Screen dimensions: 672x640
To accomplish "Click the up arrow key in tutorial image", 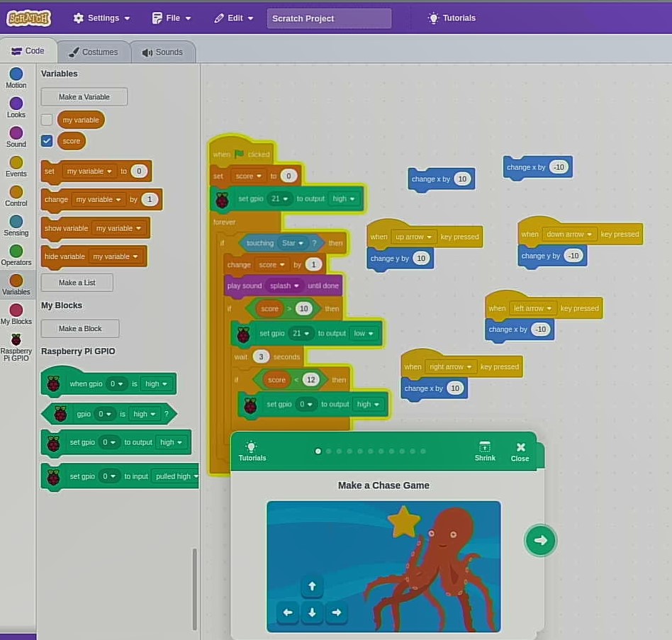I will coord(312,586).
